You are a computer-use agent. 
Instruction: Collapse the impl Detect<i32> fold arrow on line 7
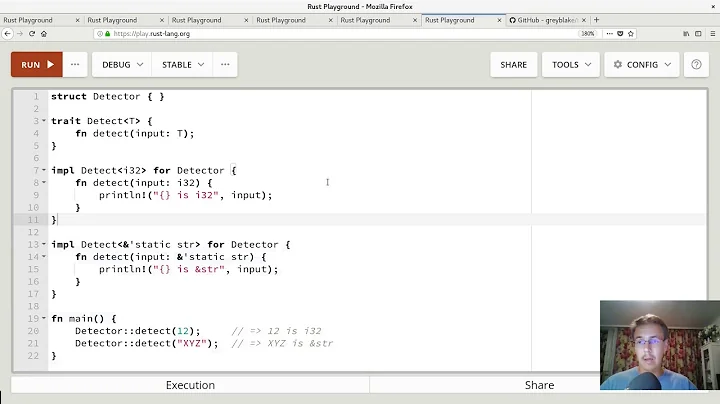tap(44, 170)
